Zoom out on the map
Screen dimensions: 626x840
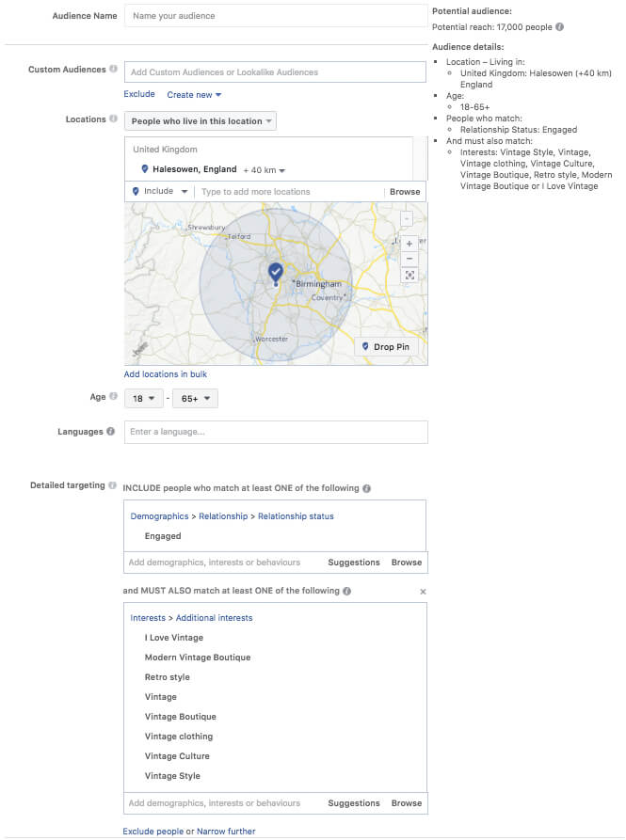(409, 259)
